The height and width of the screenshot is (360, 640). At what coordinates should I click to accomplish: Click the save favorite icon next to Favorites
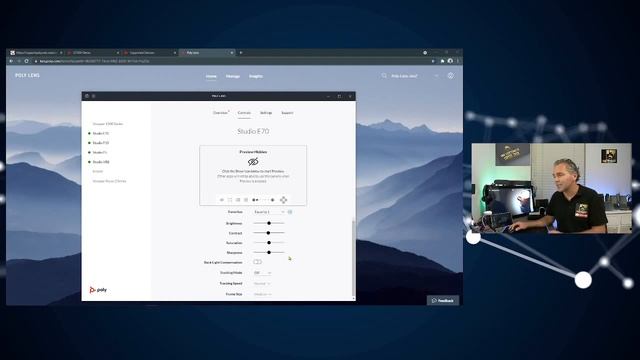[x=290, y=212]
